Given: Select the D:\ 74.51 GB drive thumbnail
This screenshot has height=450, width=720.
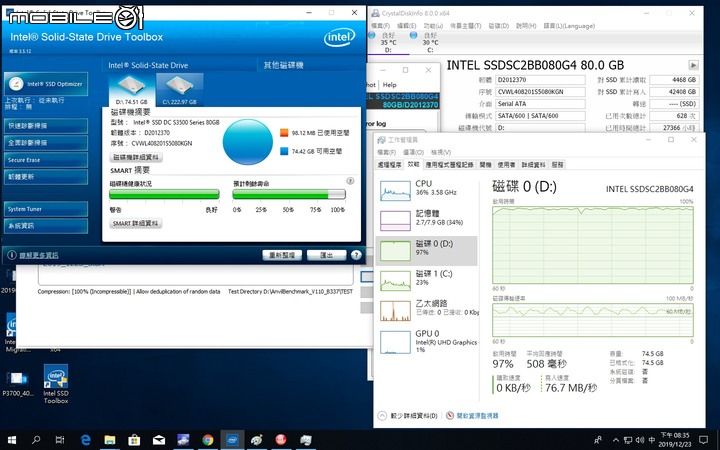Looking at the screenshot, I should pyautogui.click(x=131, y=90).
